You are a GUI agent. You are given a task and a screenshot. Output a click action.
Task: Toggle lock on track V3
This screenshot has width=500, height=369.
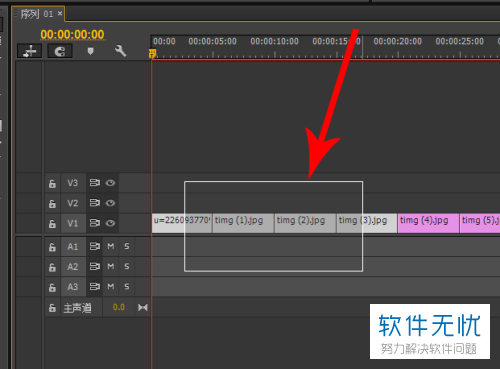tap(52, 183)
